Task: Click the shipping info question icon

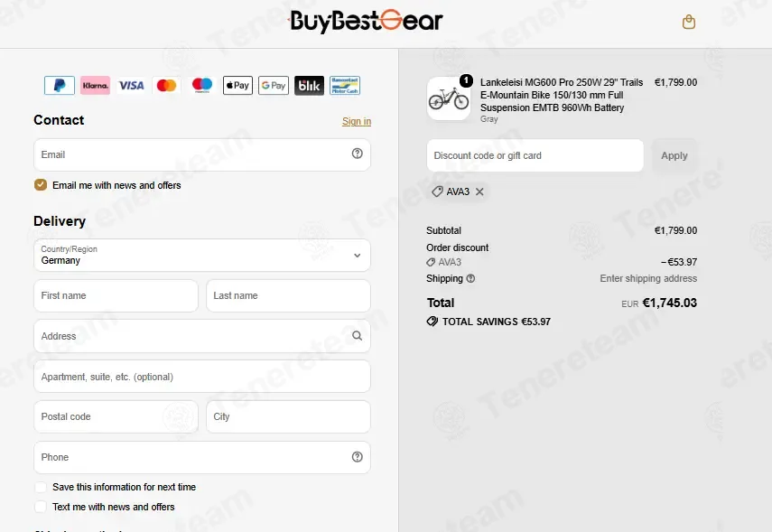Action: coord(470,278)
